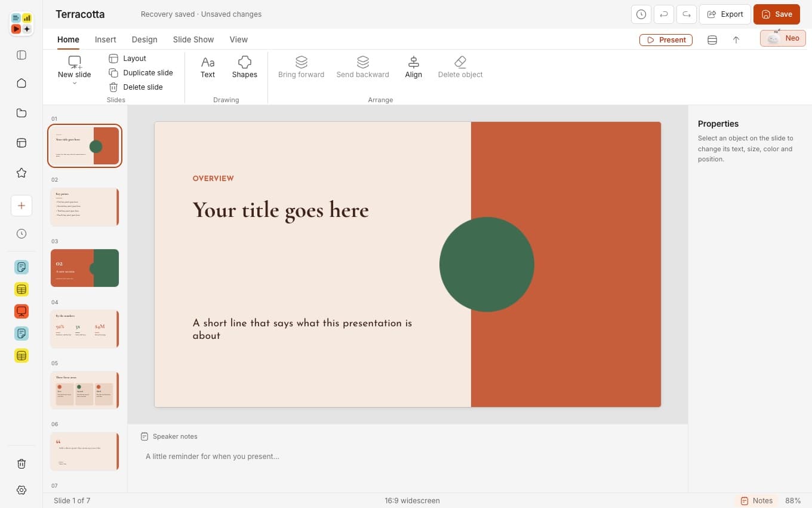Screen dimensions: 812x508
Task: Select the Text drawing tool
Action: [208, 67]
